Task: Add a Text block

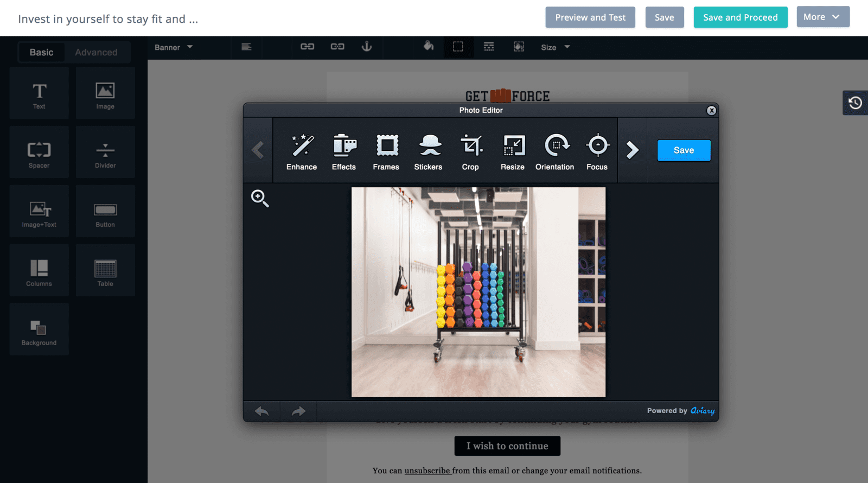Action: click(39, 93)
